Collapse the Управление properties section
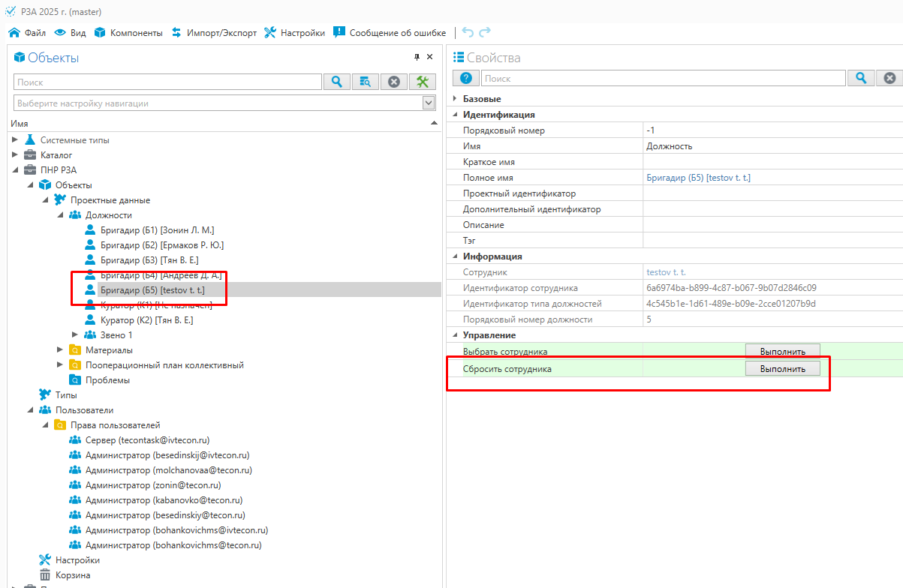This screenshot has width=903, height=588. 454,335
